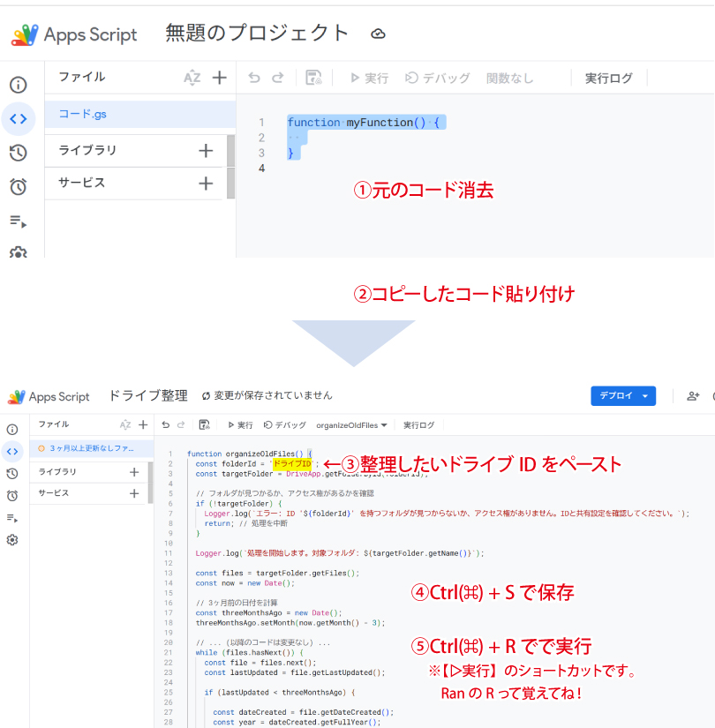This screenshot has width=715, height=728.
Task: Sort files with the AZ icon in the upper panel
Action: (x=192, y=78)
